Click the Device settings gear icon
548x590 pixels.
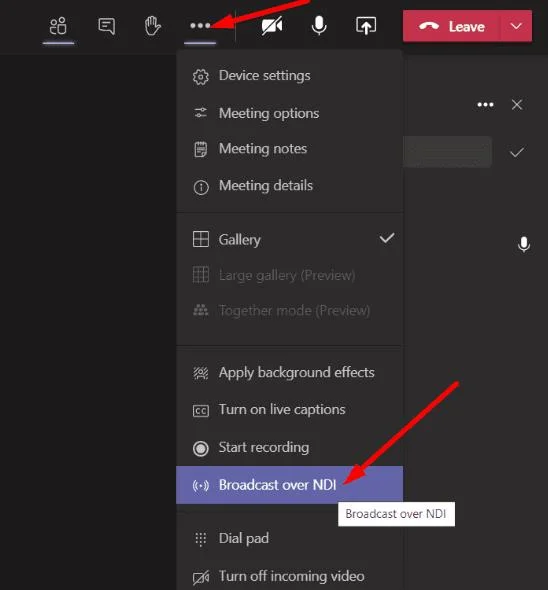[201, 77]
